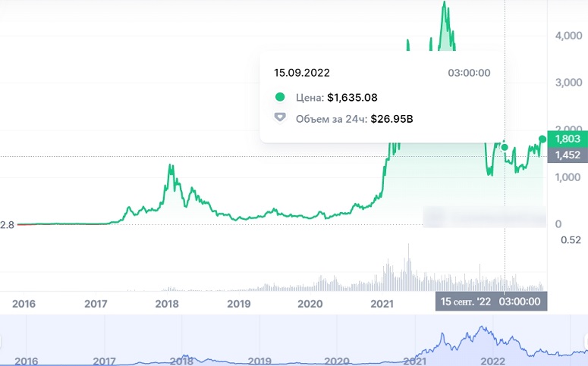Click 2022 in the range navigator
Viewport: 588px width, 366px height.
pyautogui.click(x=492, y=361)
